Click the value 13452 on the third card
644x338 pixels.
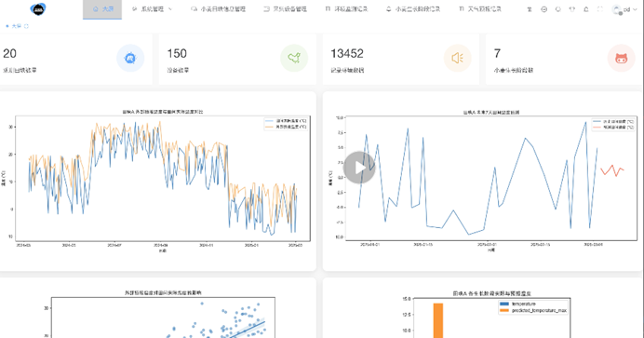pos(347,53)
